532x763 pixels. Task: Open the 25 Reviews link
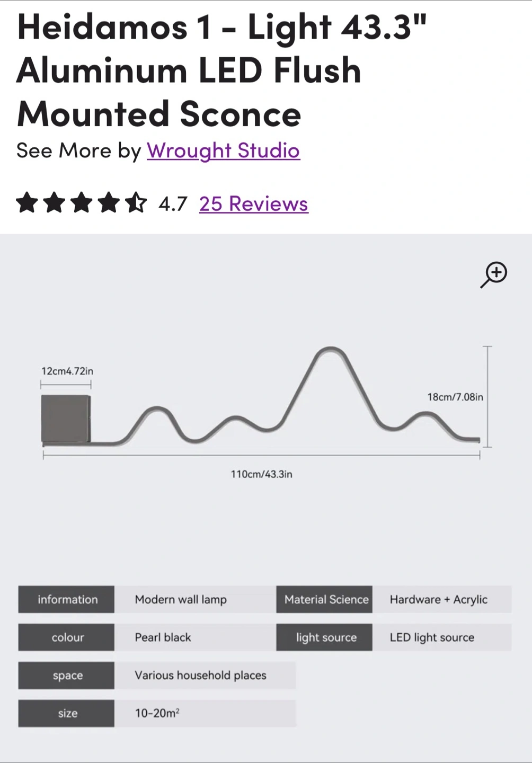pos(254,204)
